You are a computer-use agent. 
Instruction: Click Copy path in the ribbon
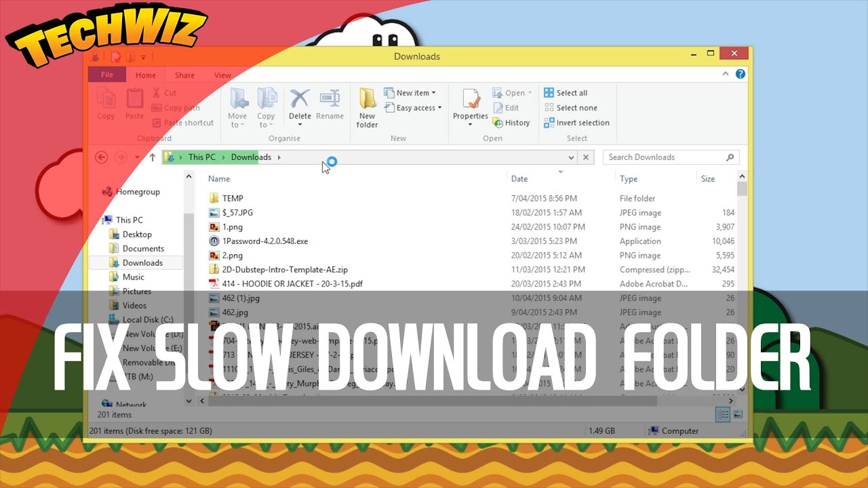[176, 108]
